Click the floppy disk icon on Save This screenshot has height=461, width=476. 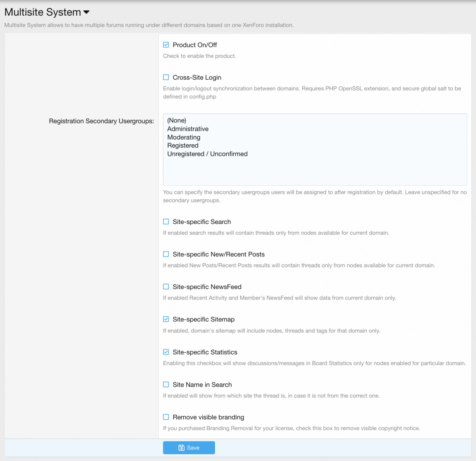pos(181,448)
